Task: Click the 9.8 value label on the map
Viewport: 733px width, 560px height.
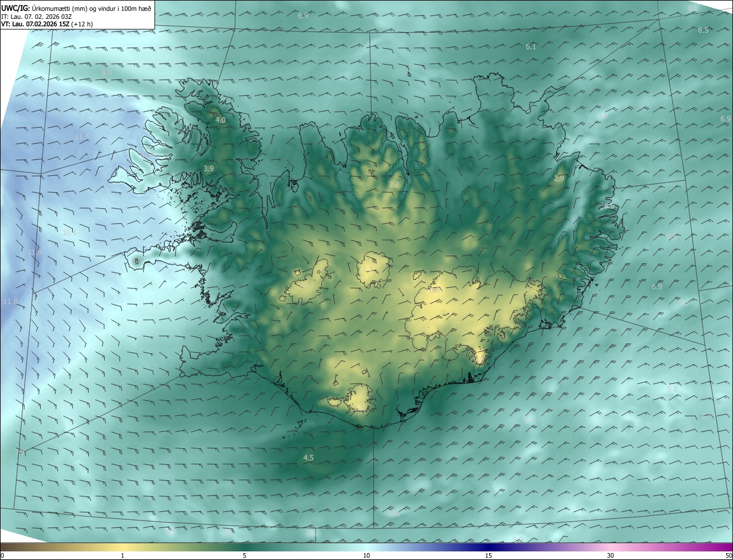Action: pos(672,389)
